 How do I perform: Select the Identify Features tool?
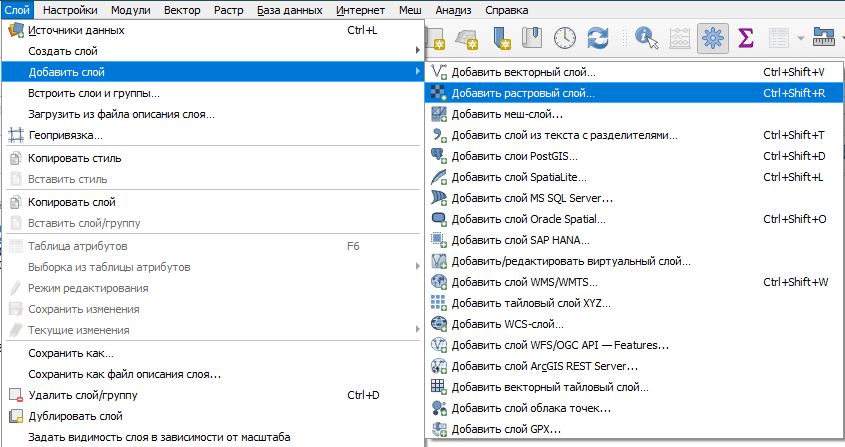646,38
